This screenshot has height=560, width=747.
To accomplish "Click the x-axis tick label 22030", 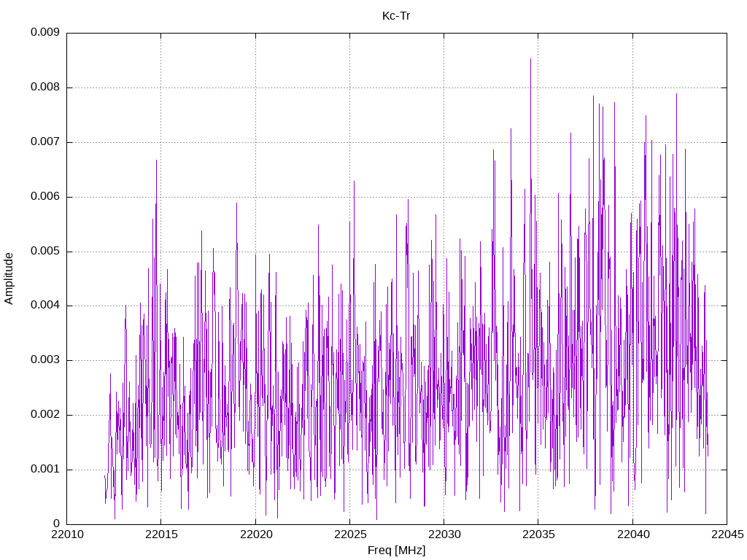I will [x=444, y=534].
